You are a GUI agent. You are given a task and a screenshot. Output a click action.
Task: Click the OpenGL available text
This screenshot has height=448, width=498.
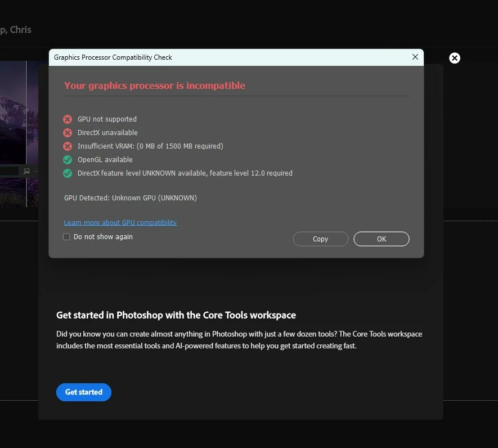(105, 159)
